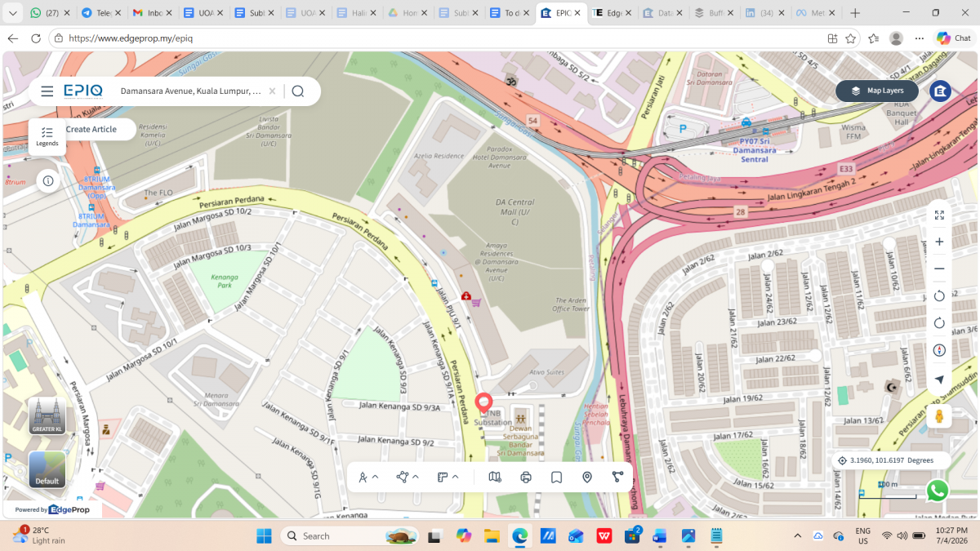Click the route path tool icon

(617, 478)
